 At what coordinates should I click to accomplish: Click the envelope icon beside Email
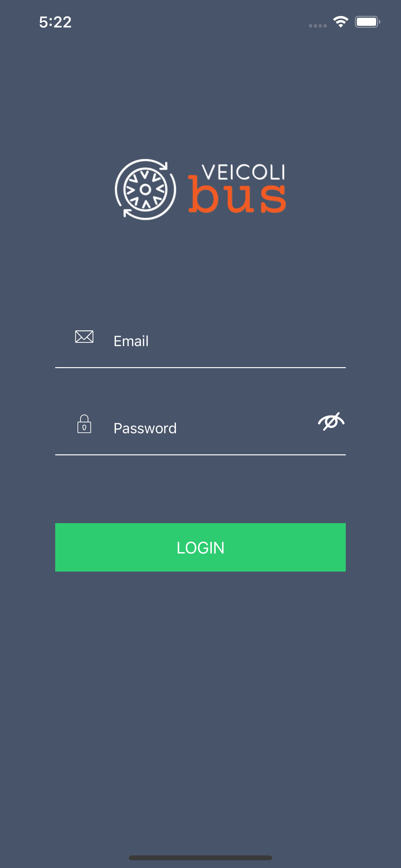tap(84, 336)
